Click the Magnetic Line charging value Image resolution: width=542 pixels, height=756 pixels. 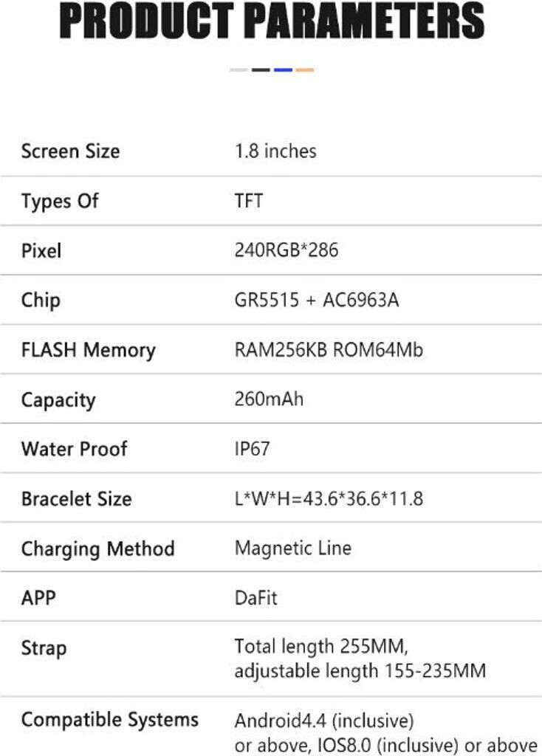coord(292,548)
